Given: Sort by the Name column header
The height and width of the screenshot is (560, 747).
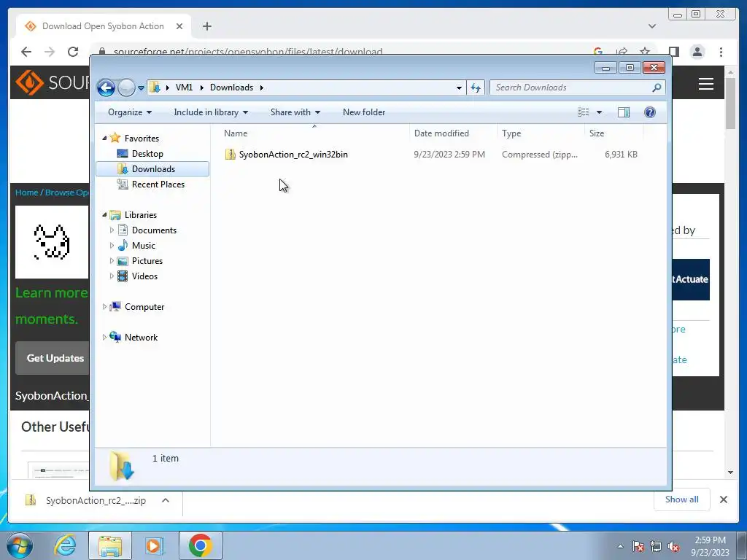Looking at the screenshot, I should click(314, 133).
